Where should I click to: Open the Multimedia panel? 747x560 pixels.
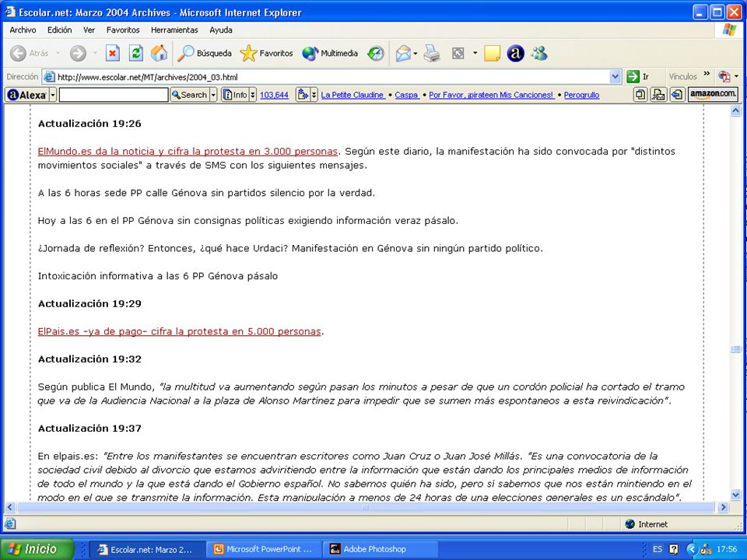[330, 54]
